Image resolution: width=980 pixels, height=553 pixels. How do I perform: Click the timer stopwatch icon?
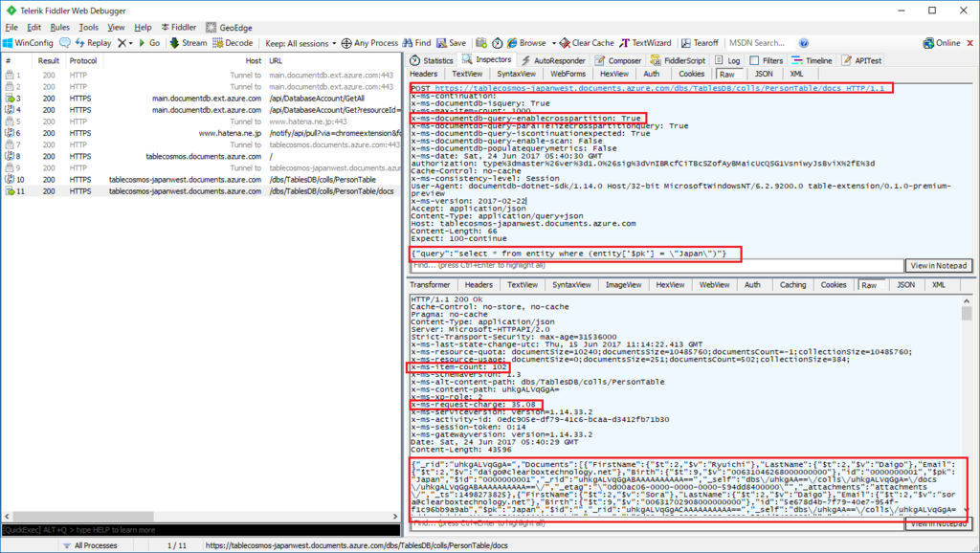498,43
